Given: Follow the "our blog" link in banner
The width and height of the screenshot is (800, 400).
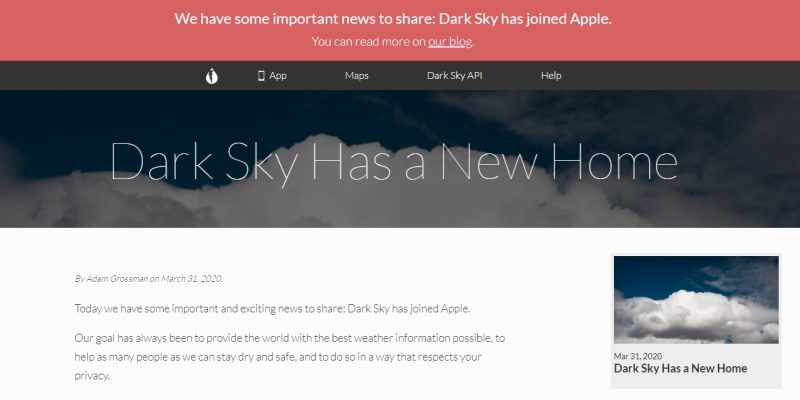Looking at the screenshot, I should [x=450, y=42].
